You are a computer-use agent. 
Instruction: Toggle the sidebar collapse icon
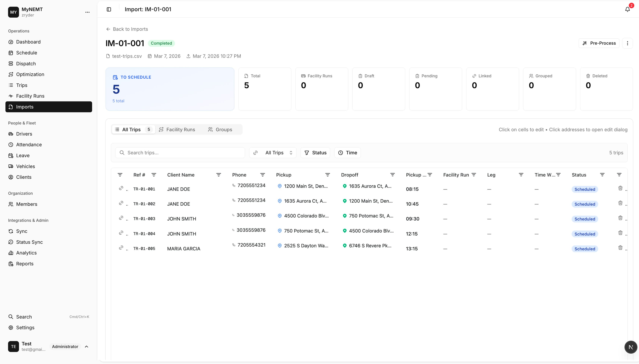click(109, 9)
